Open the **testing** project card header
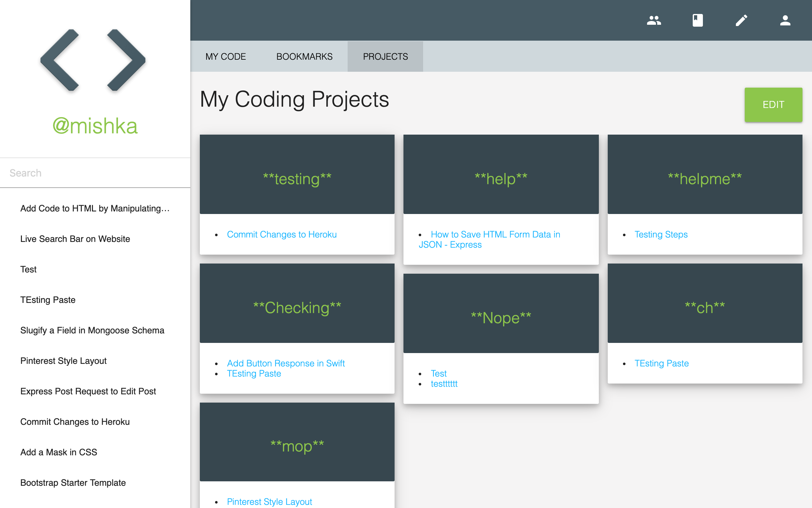 (297, 174)
